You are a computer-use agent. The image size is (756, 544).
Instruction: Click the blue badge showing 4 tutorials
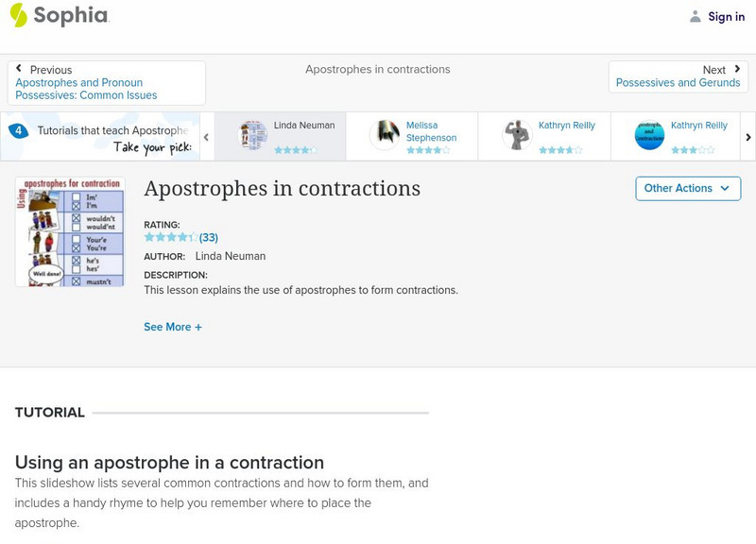[x=18, y=131]
